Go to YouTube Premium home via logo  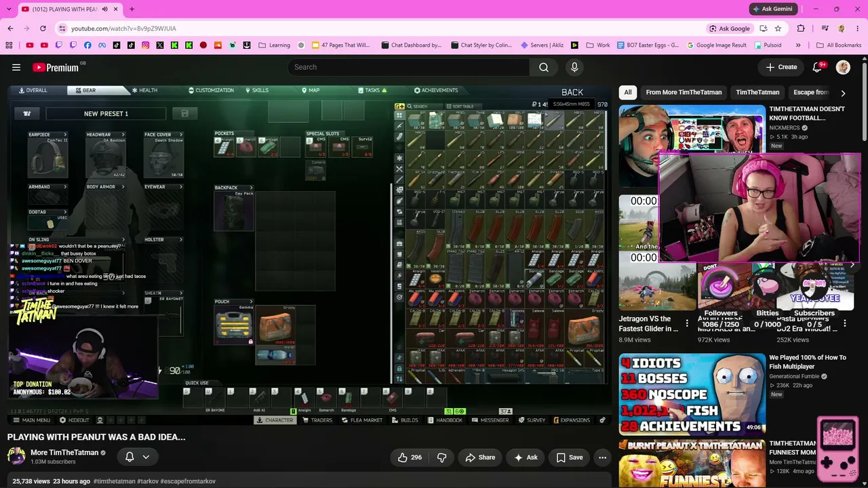click(56, 67)
